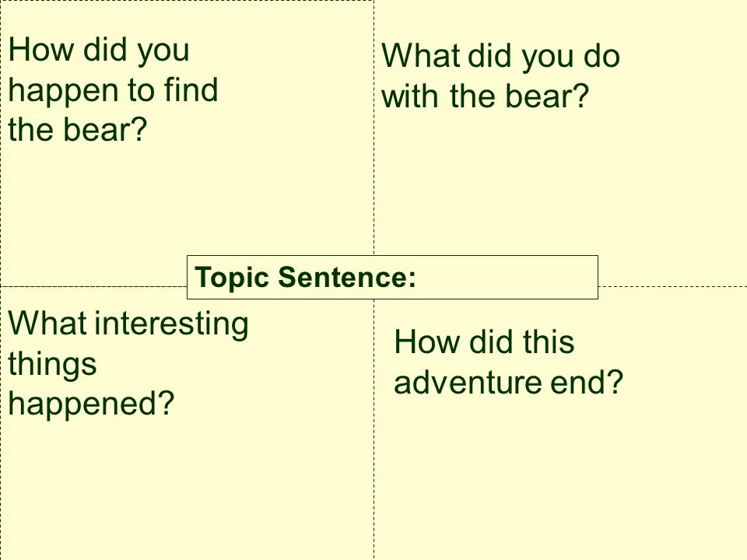Click the text line "happen to find"
Image resolution: width=747 pixels, height=560 pixels.
114,90
